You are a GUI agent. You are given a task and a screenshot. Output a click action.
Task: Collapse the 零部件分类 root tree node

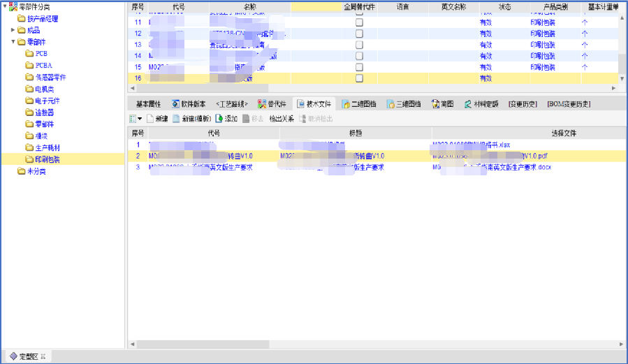pos(5,6)
